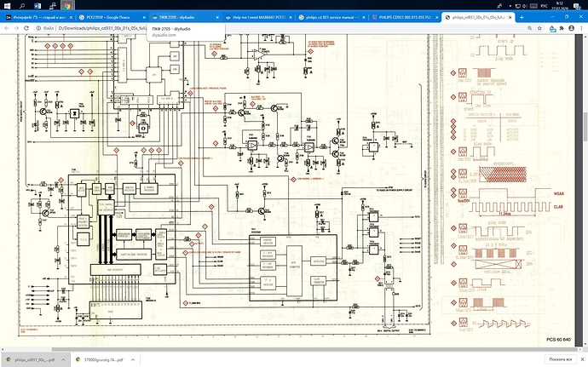The height and width of the screenshot is (367, 588).
Task: Reload the page with the refresh icon
Action: tap(26, 28)
